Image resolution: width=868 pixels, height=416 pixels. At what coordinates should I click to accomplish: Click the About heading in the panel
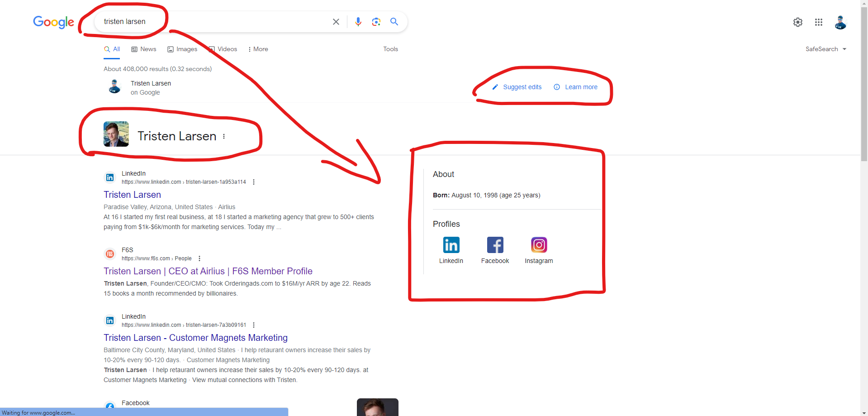pyautogui.click(x=443, y=174)
